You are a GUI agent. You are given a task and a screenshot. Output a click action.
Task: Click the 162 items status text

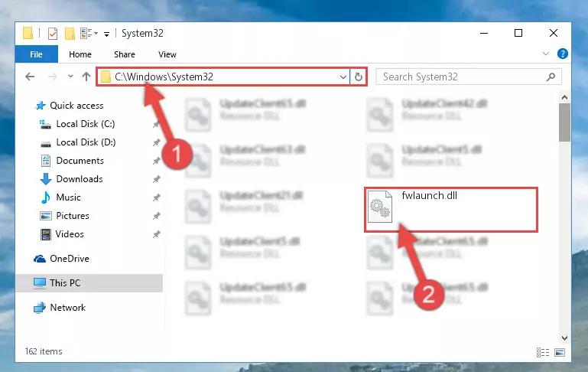44,351
